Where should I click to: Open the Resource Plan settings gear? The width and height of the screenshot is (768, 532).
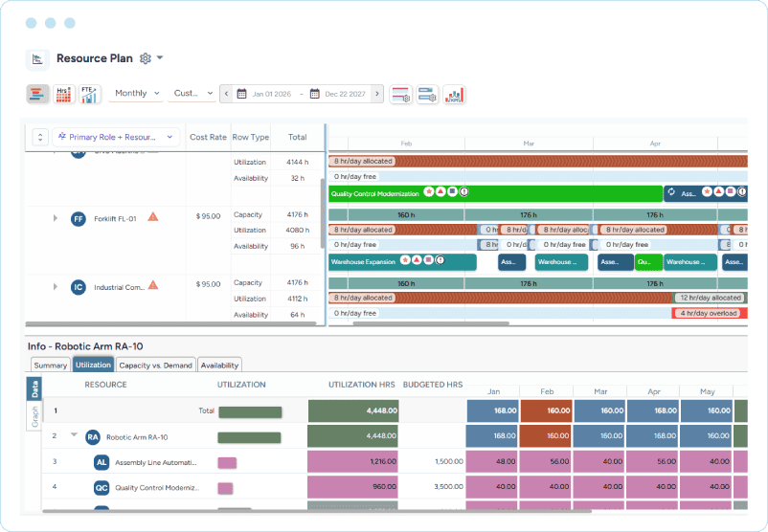point(146,58)
